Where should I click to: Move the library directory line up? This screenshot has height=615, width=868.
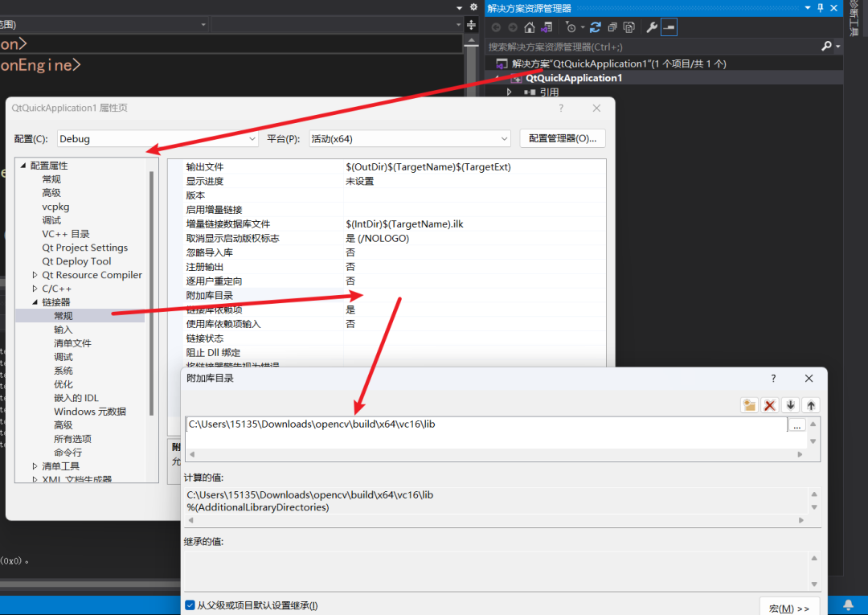(811, 405)
